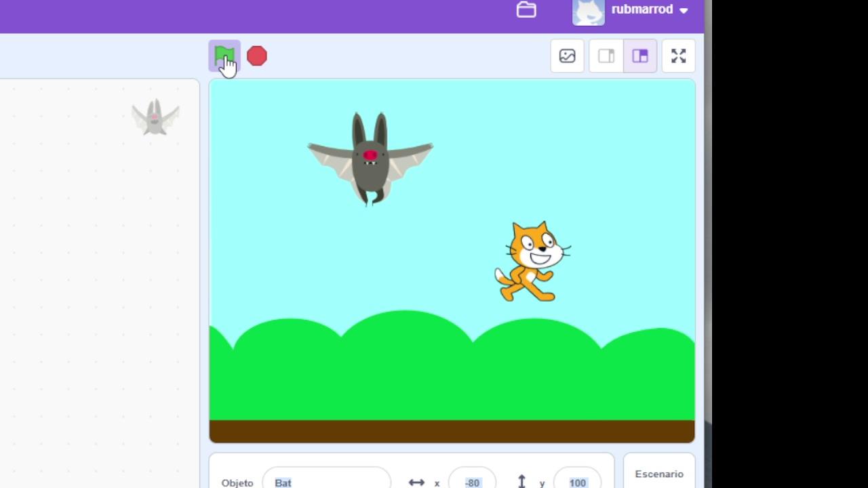The image size is (868, 488).
Task: Click the Objeto name field containing Bat
Action: click(x=326, y=481)
